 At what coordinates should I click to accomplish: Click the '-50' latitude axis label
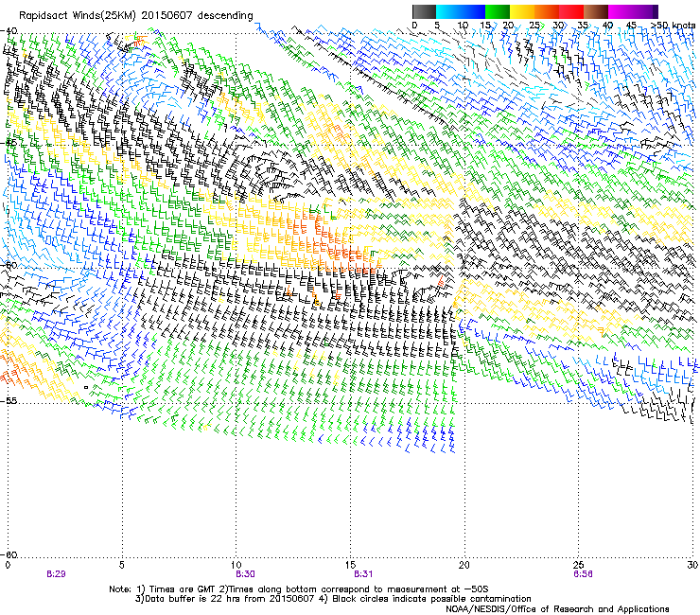coord(9,265)
